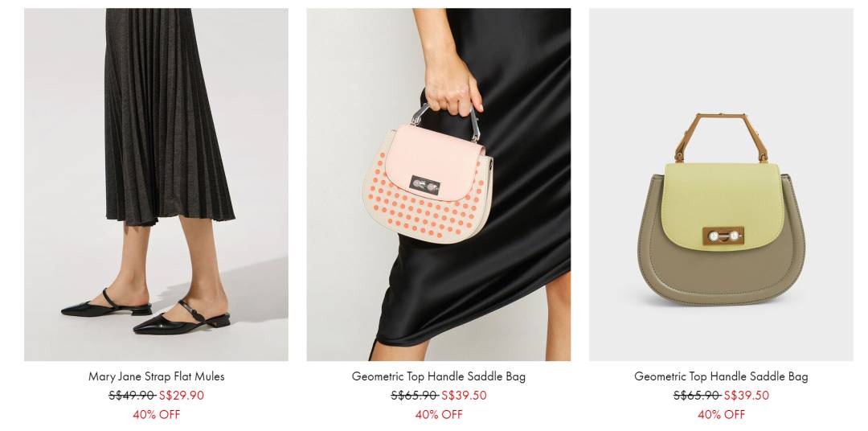This screenshot has height=431, width=868.
Task: Click the S$39.50 sale price under the olive bag
Action: point(746,396)
